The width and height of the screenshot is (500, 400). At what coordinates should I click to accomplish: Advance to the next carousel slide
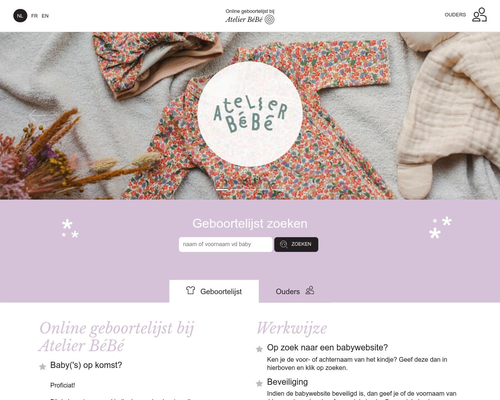464,116
